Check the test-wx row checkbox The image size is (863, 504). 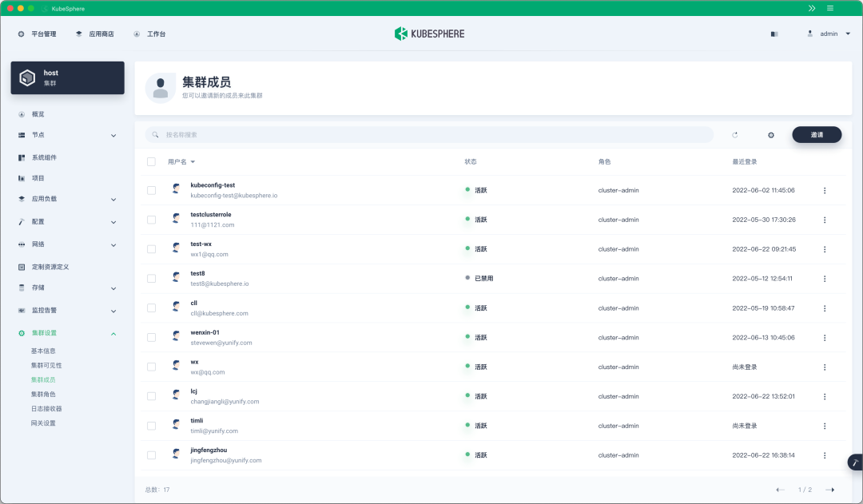[x=151, y=249]
